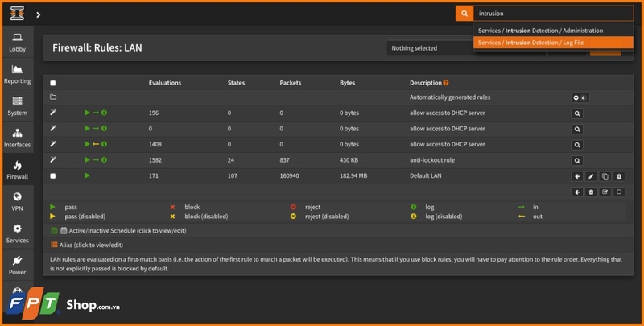
Task: Expand the automatically generated rules counter
Action: click(x=579, y=97)
